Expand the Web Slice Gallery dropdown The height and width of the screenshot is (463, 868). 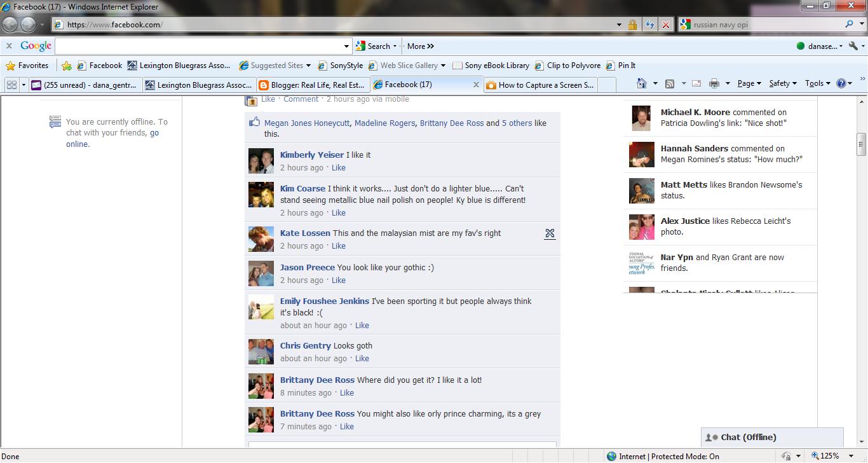pyautogui.click(x=443, y=65)
